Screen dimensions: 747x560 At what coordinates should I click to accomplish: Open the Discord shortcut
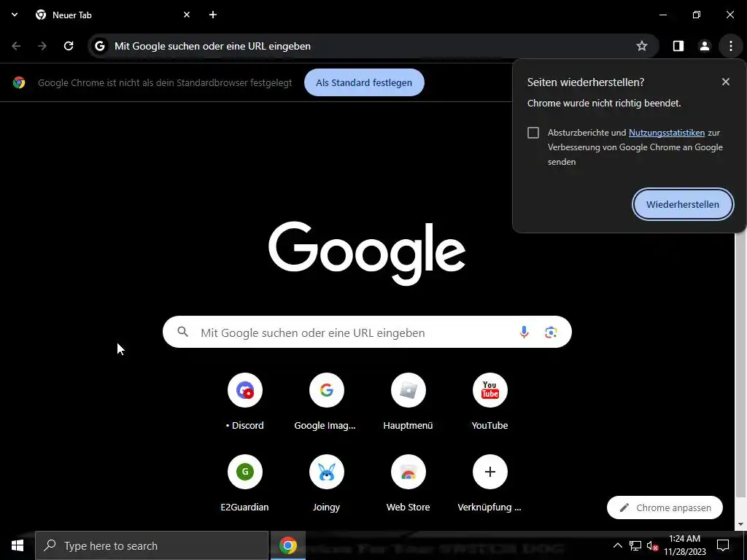click(245, 402)
